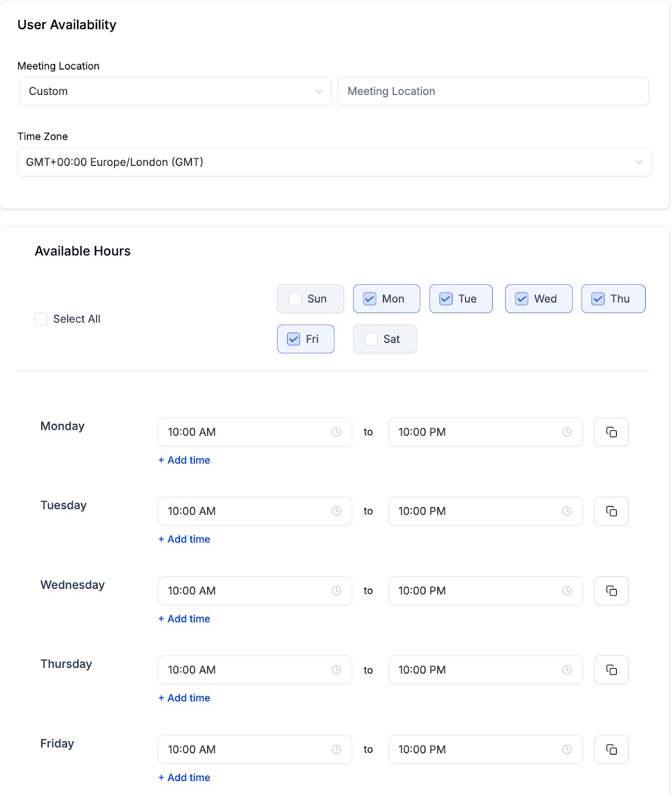Add time slot for Friday
This screenshot has width=672, height=795.
(x=184, y=778)
